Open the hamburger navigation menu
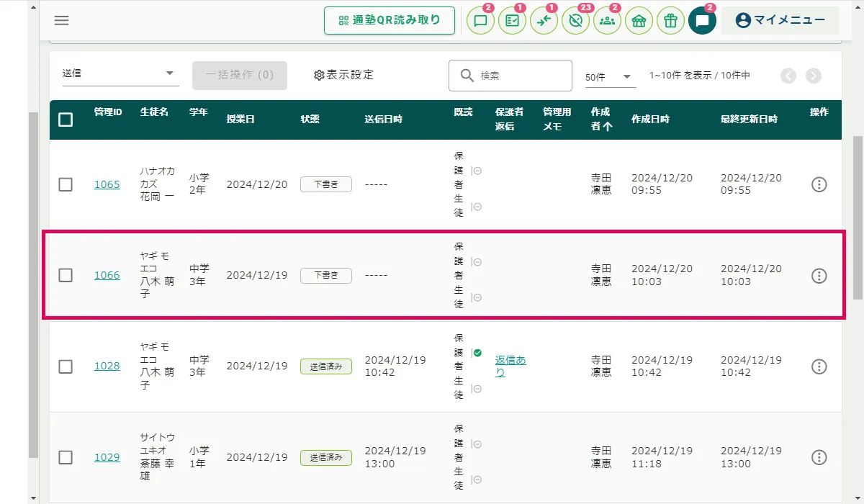 pyautogui.click(x=62, y=20)
